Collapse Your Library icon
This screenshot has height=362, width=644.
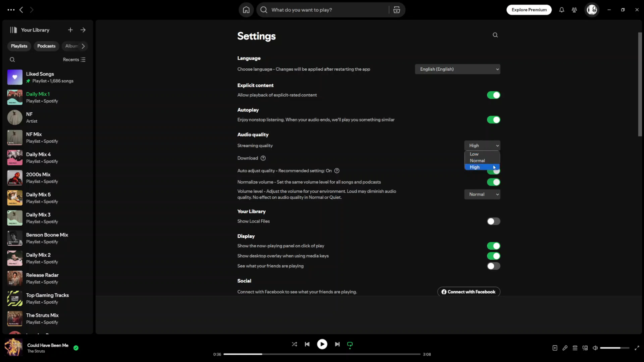14,30
